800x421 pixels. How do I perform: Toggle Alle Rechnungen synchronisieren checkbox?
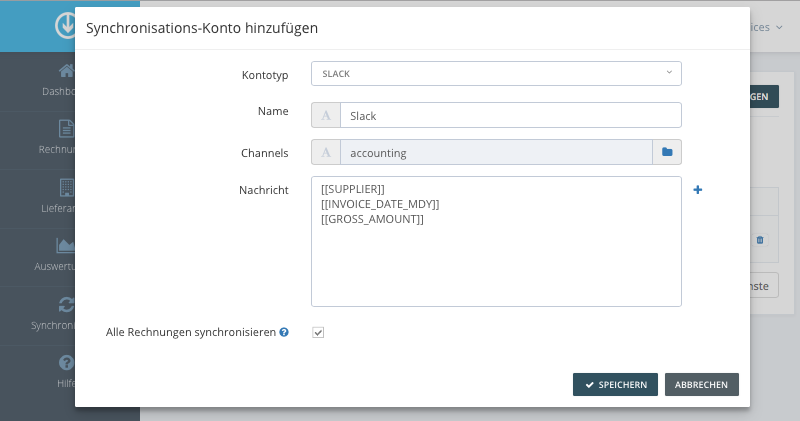point(318,333)
